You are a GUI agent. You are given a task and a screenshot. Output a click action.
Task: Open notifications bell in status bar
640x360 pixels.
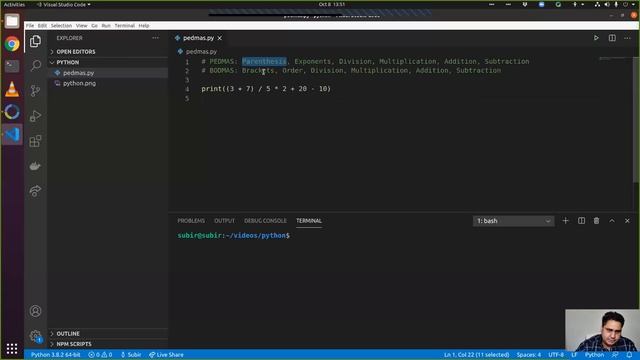tap(629, 355)
